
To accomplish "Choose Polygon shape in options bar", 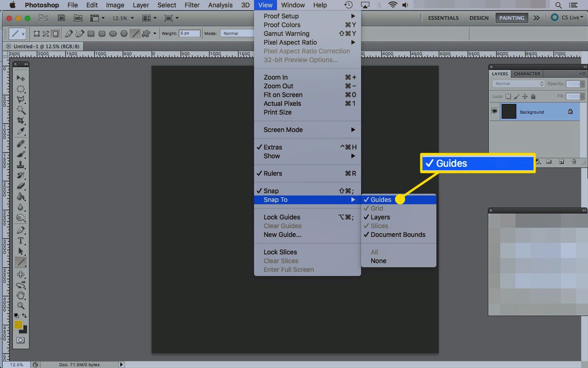I will pos(124,34).
